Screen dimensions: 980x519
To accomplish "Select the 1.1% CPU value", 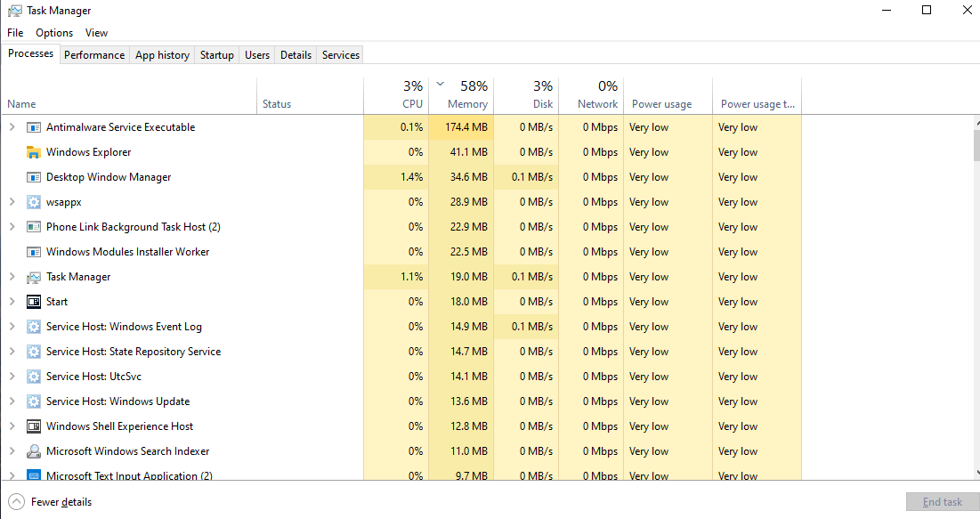I will click(x=412, y=276).
